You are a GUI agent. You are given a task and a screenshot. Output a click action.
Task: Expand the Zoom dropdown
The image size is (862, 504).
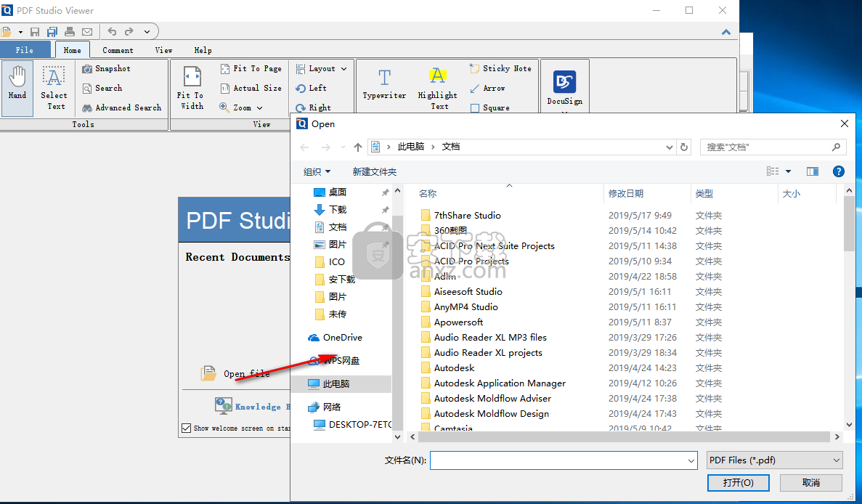[x=259, y=108]
